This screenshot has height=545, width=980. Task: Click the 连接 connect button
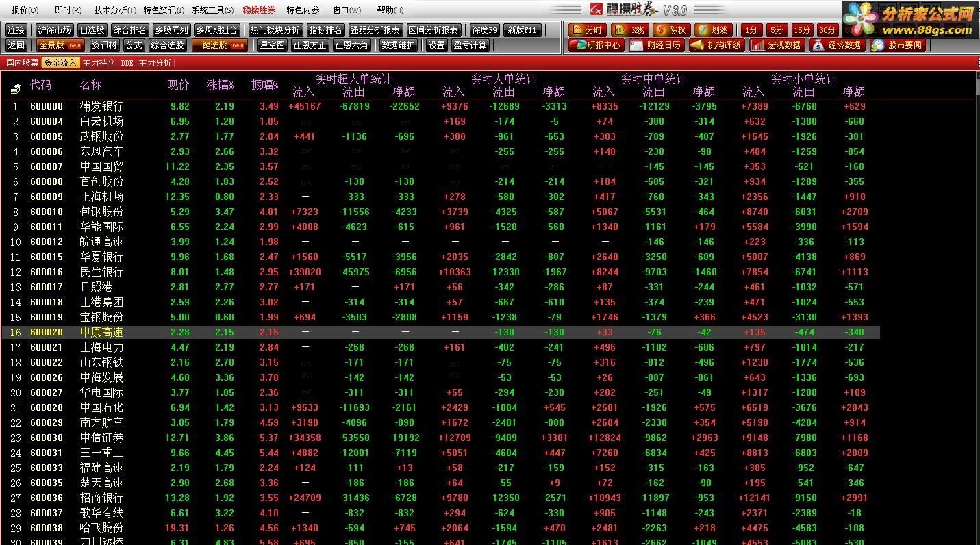click(x=16, y=30)
